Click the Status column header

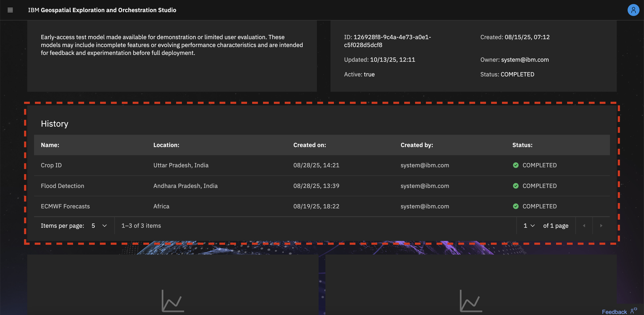pos(522,145)
